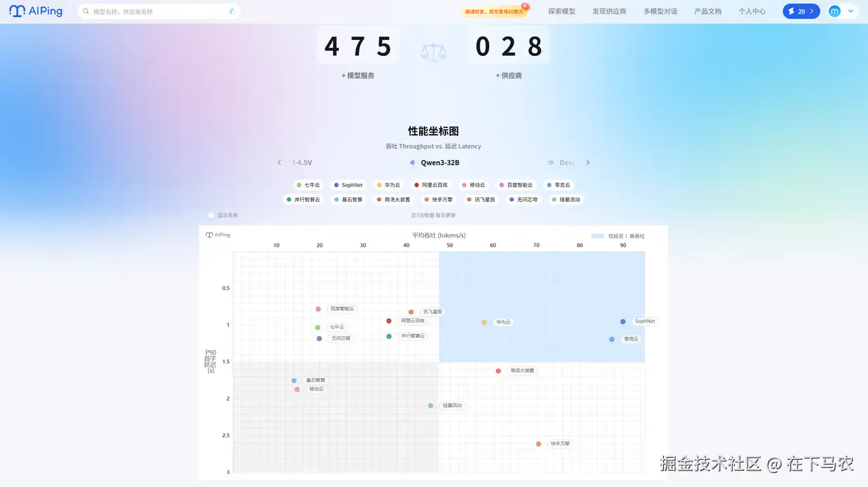Screen dimensions: 868x487
Task: Open the 多模型对话 menu item
Action: tap(661, 12)
